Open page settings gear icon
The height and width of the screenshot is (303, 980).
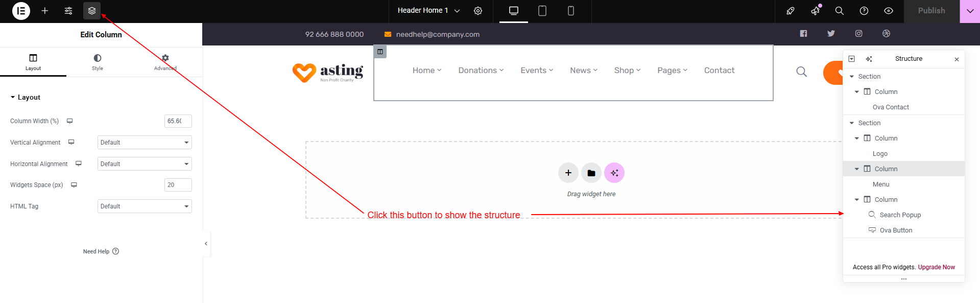pyautogui.click(x=478, y=11)
